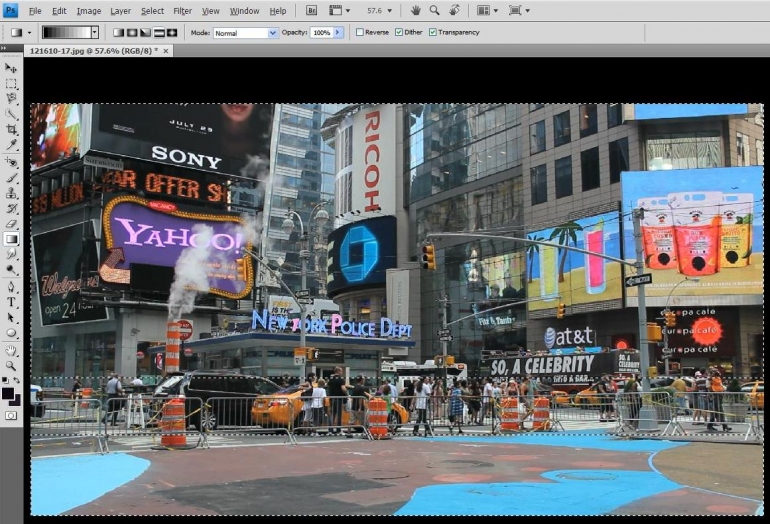The width and height of the screenshot is (770, 524).
Task: Select the Horizontal Type tool
Action: click(11, 302)
